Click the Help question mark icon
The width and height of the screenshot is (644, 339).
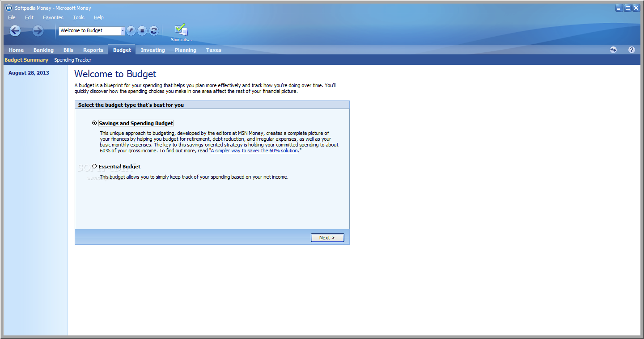[631, 50]
